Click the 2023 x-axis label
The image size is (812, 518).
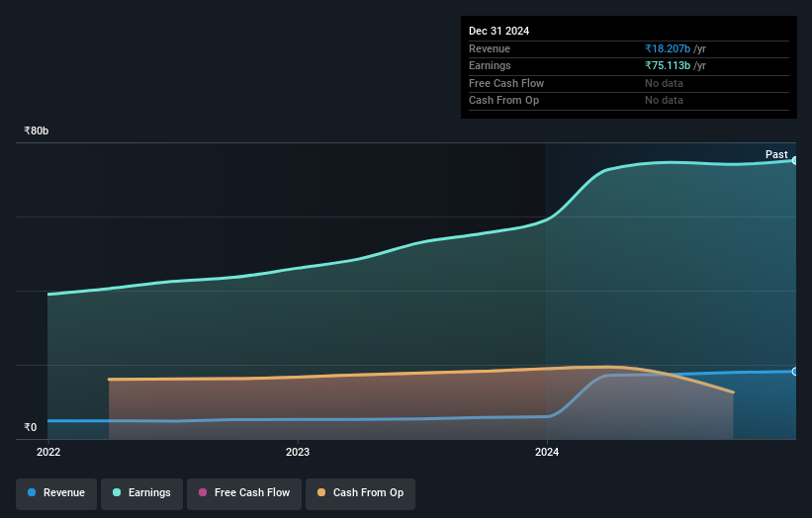point(298,452)
